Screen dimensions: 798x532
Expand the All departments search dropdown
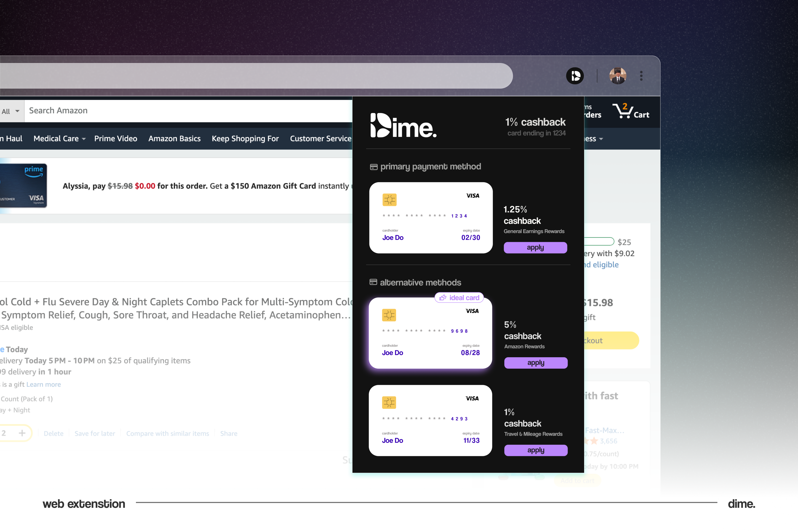[11, 111]
